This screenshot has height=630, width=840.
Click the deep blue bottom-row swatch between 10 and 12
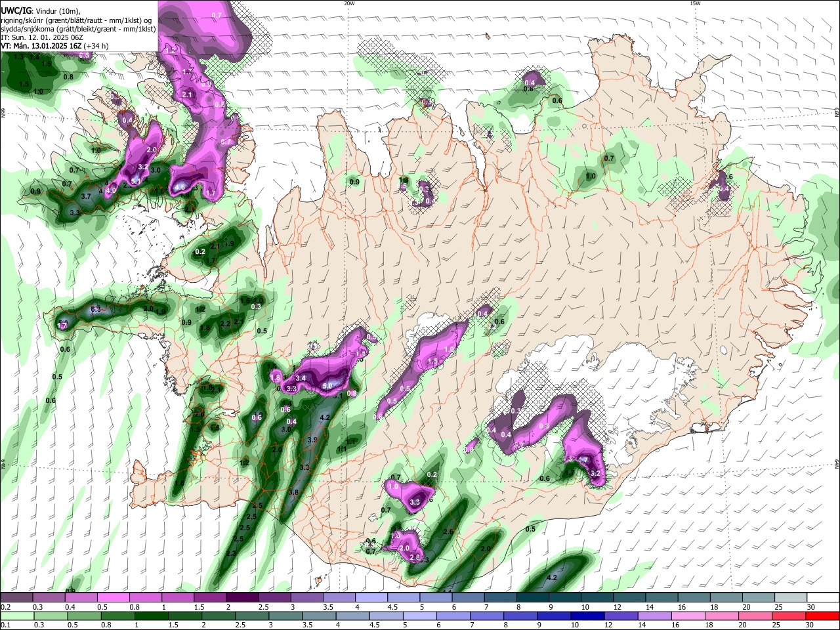pyautogui.click(x=586, y=616)
